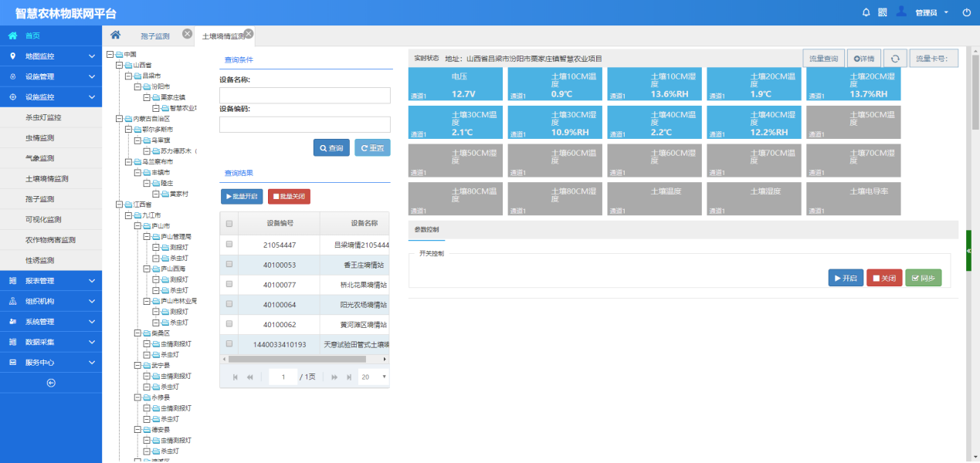Collapse sidebar with the bottom arrow icon

[x=51, y=383]
